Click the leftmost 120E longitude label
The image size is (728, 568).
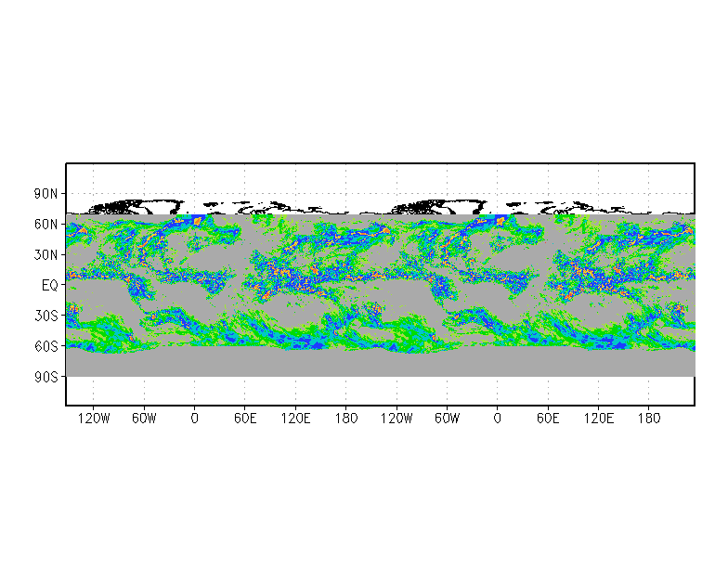295,419
